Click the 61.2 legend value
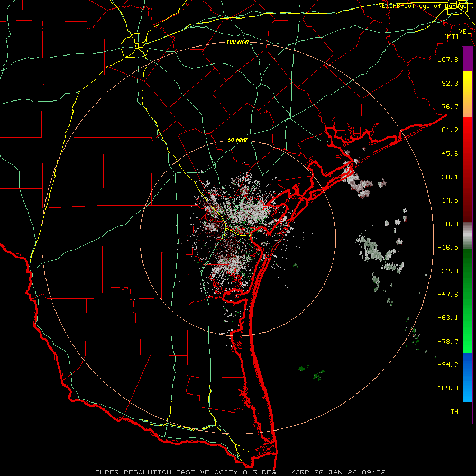 450,130
